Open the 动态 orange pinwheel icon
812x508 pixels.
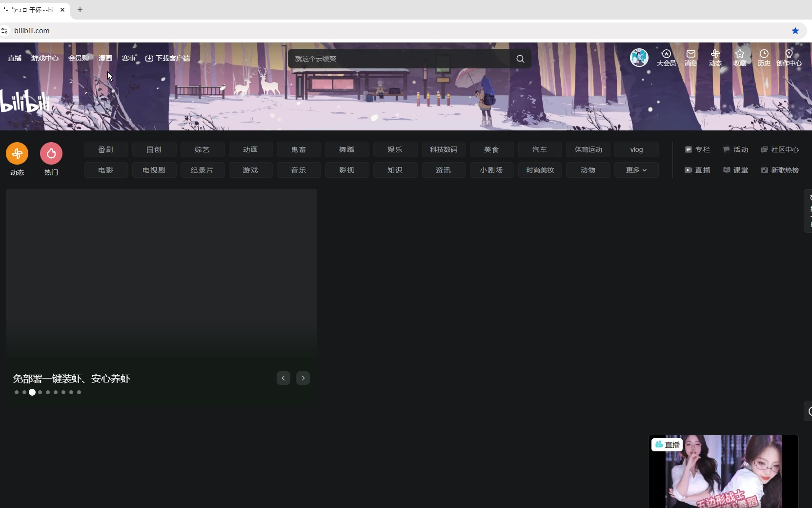pyautogui.click(x=17, y=154)
